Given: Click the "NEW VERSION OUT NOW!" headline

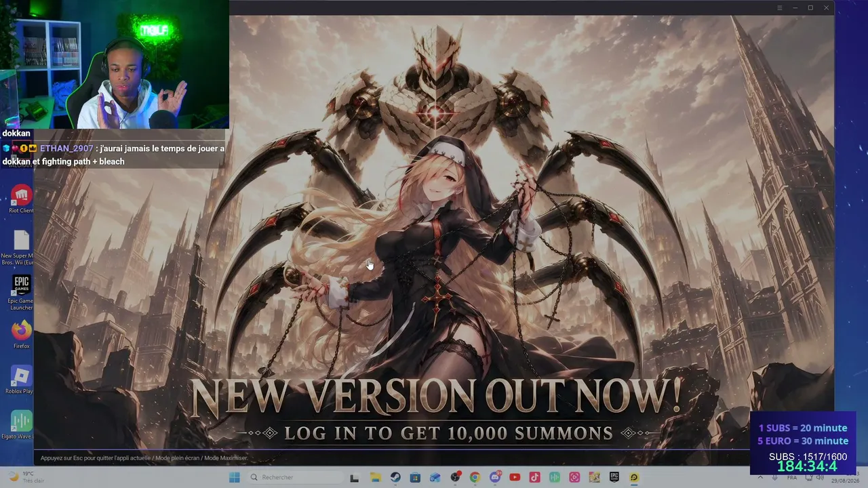Looking at the screenshot, I should pos(436,396).
